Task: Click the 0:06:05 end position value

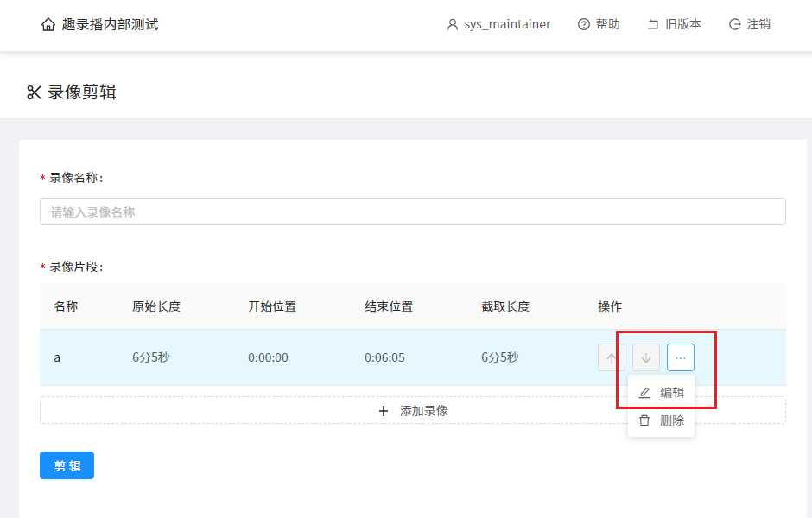Action: [384, 357]
